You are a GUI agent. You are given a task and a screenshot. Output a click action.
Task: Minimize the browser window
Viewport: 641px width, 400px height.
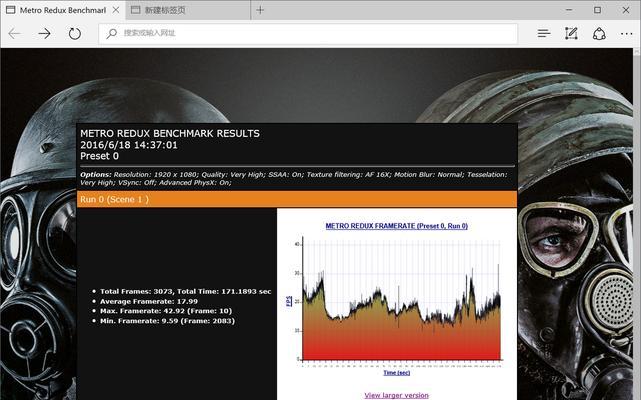569,10
